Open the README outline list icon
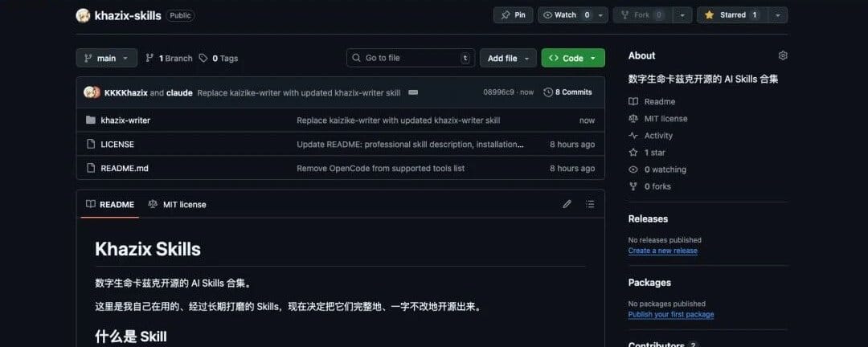 pyautogui.click(x=590, y=204)
